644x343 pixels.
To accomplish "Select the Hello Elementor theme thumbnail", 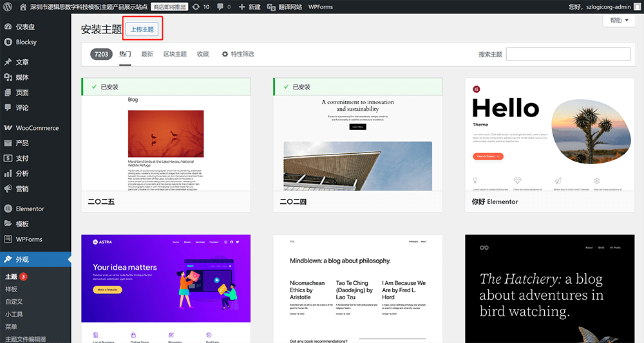I will coord(549,134).
